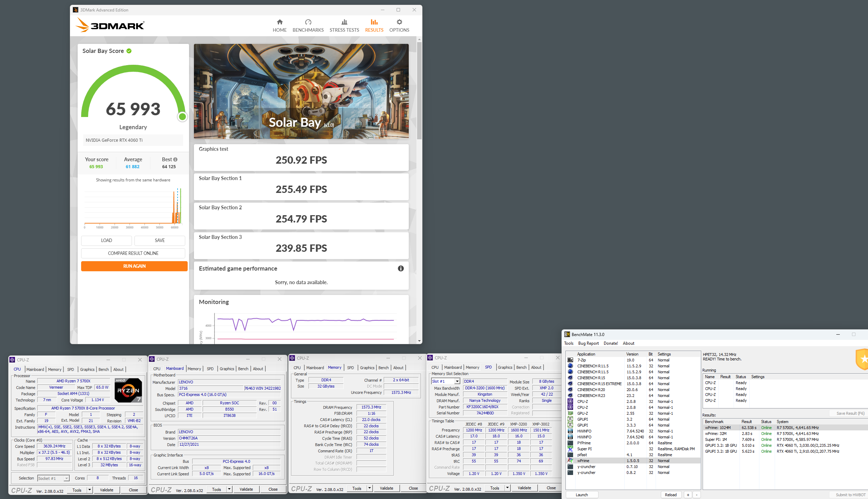This screenshot has height=499, width=868.
Task: Click Reload in BenchMate
Action: coord(671,495)
